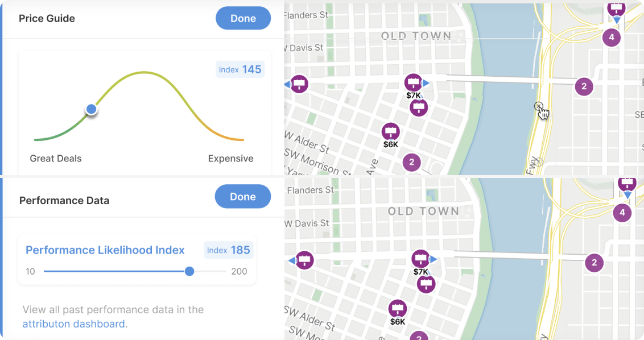The image size is (644, 340).
Task: Click the blue handle on the price curve
Action: [91, 109]
